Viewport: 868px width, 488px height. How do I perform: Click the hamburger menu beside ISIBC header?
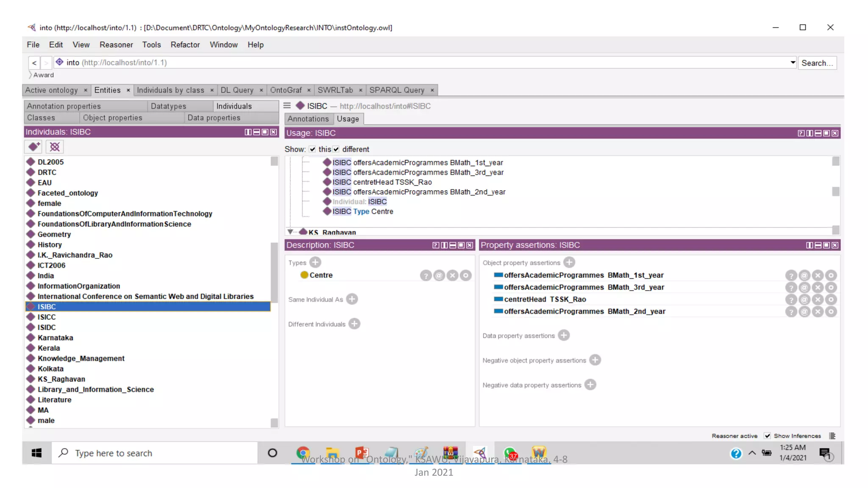(x=287, y=105)
